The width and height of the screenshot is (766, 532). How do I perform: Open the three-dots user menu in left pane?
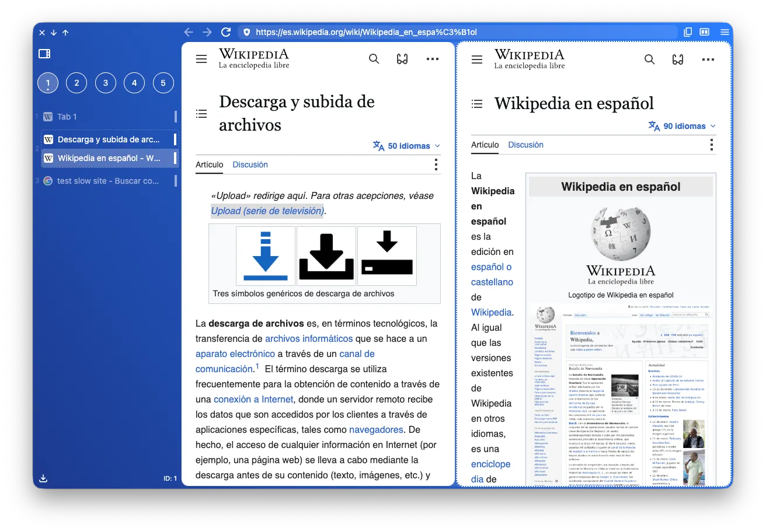[433, 59]
